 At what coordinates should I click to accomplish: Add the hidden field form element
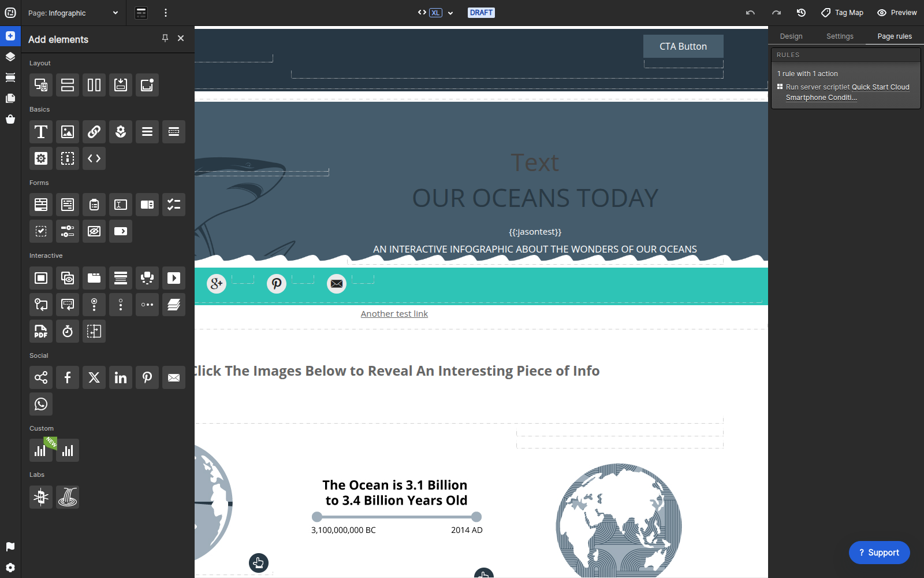click(94, 231)
